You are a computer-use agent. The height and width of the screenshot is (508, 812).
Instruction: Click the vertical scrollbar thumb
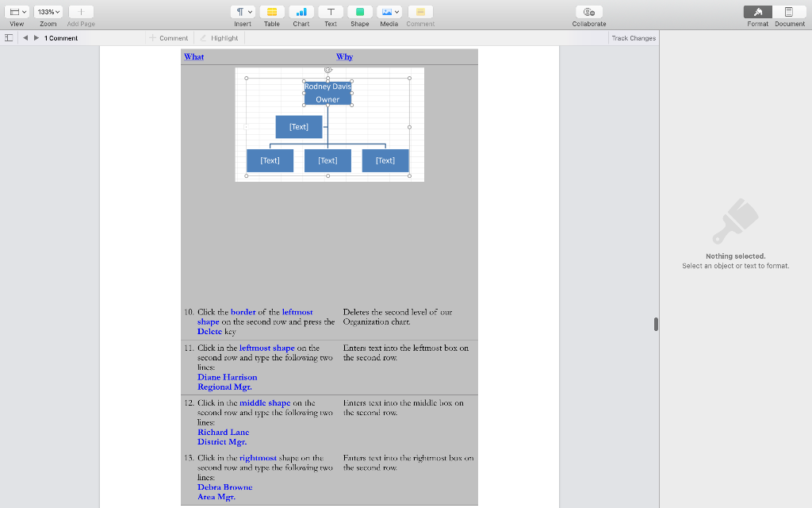pos(656,325)
